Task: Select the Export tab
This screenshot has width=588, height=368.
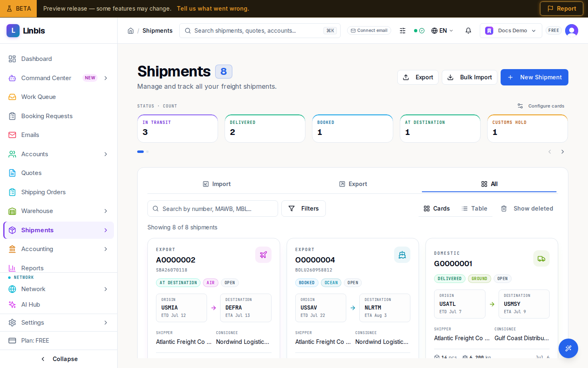Action: click(353, 184)
